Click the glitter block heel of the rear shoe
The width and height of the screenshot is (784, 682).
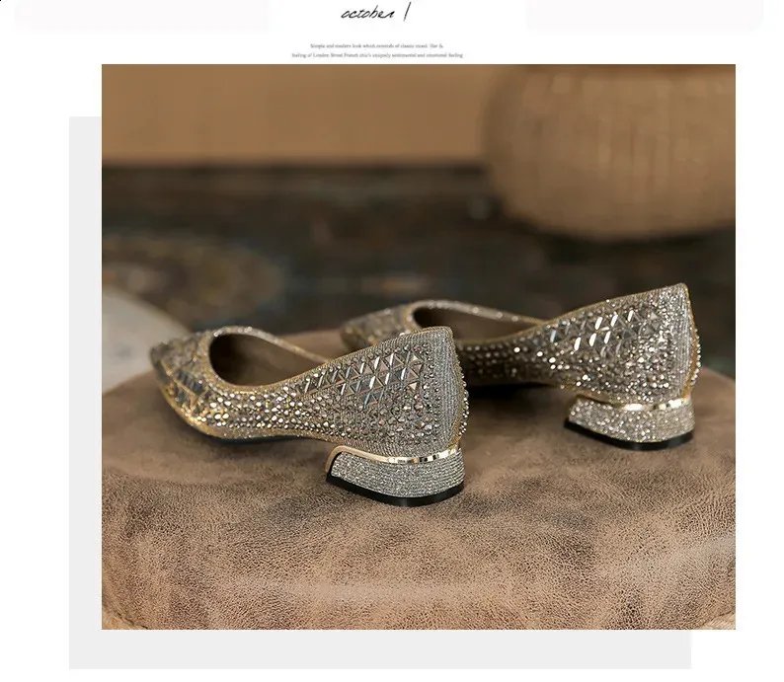pos(631,419)
